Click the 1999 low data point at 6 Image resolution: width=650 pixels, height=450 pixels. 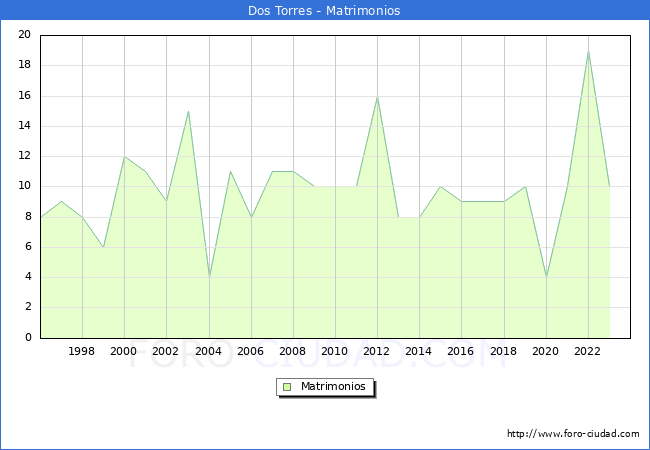[x=103, y=247]
